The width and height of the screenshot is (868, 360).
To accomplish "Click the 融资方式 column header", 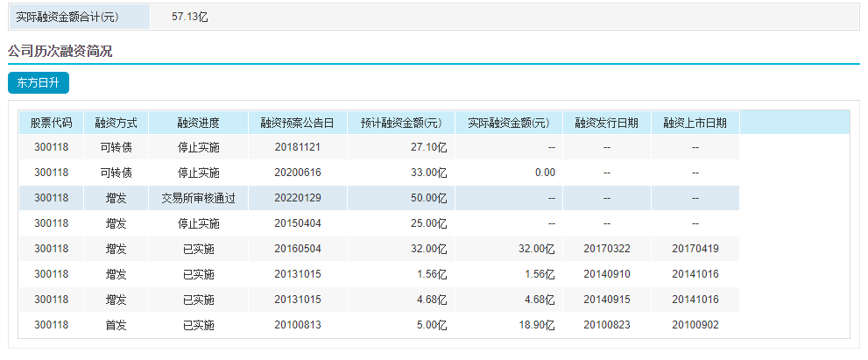I will [116, 123].
